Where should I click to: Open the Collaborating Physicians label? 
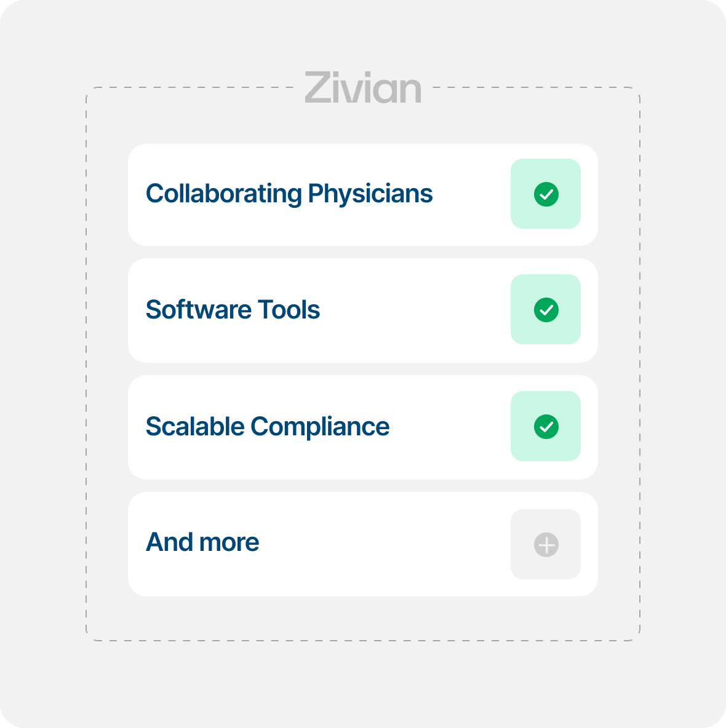coord(289,194)
